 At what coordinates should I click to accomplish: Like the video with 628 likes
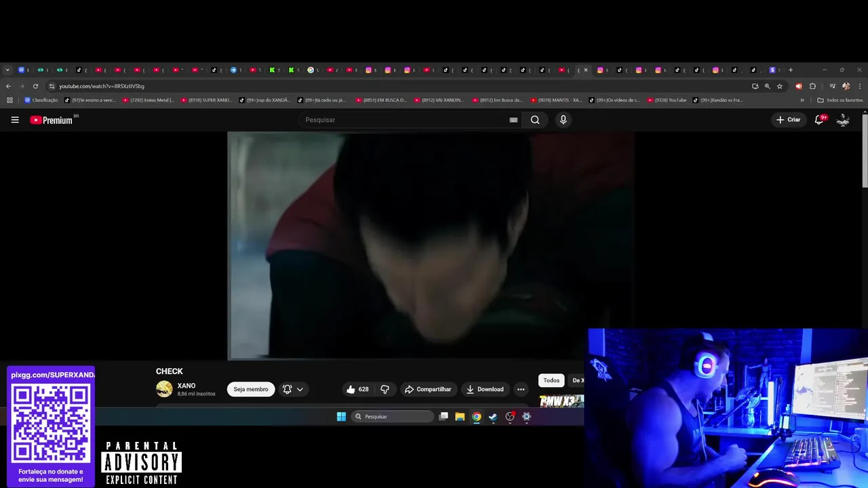pyautogui.click(x=357, y=389)
